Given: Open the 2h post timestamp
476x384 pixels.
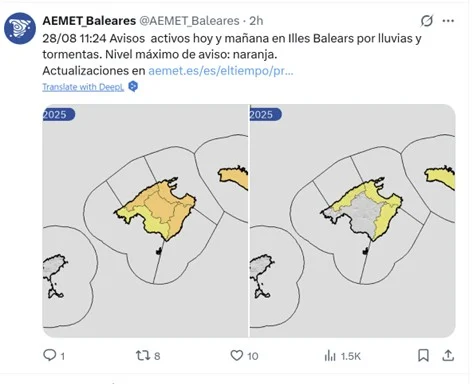Looking at the screenshot, I should coord(256,21).
